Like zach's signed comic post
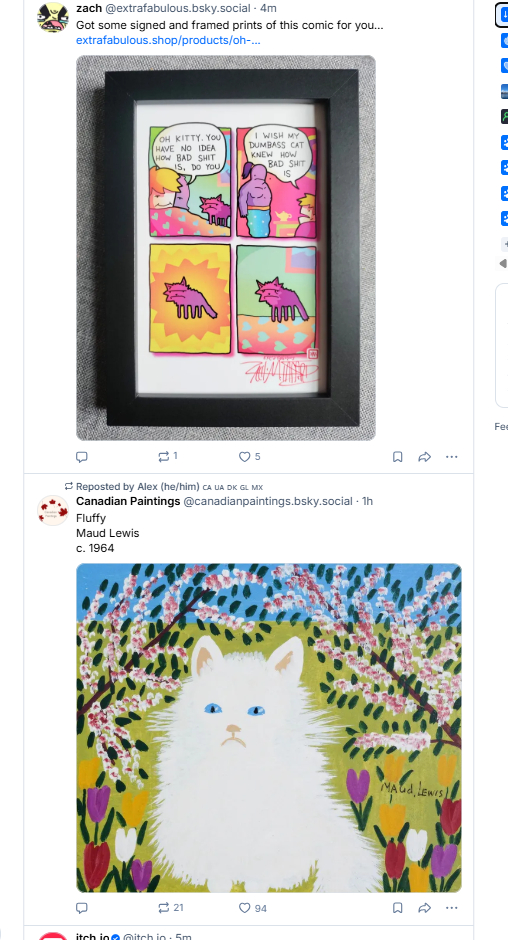The width and height of the screenshot is (508, 940). 250,457
